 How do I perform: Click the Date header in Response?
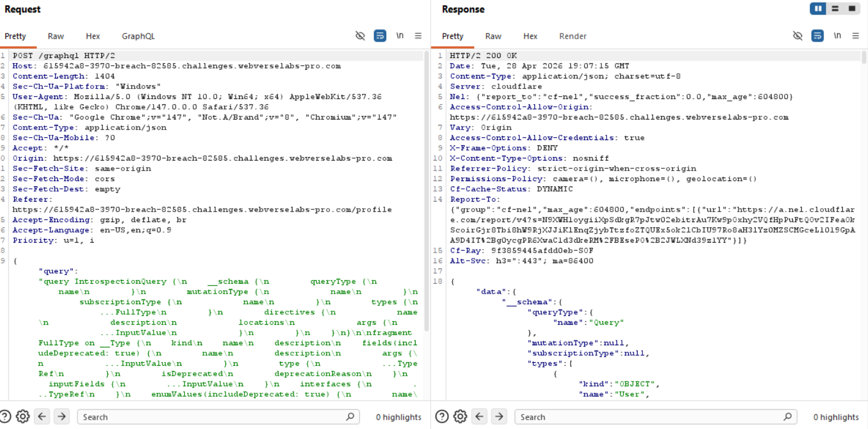pyautogui.click(x=540, y=66)
